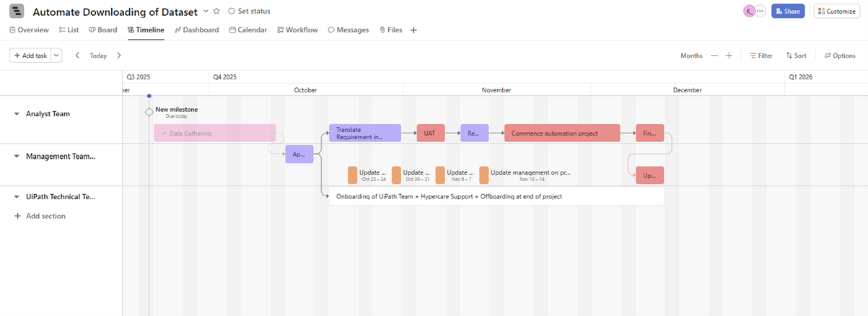The image size is (868, 316).
Task: Mark Data Gathering task checkmark
Action: (x=165, y=133)
